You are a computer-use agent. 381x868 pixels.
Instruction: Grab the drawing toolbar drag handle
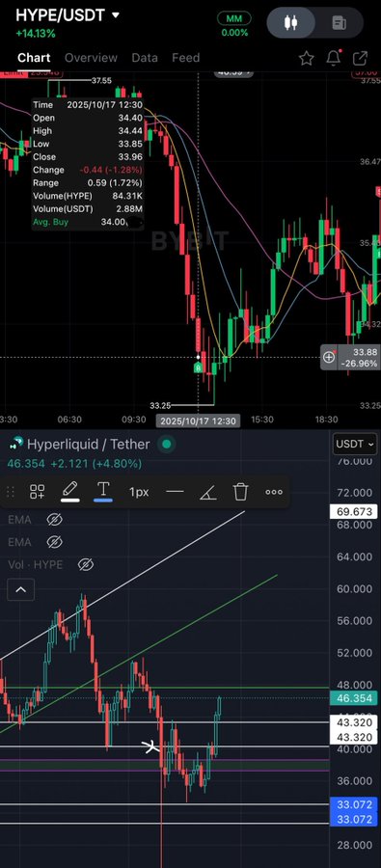click(x=10, y=492)
